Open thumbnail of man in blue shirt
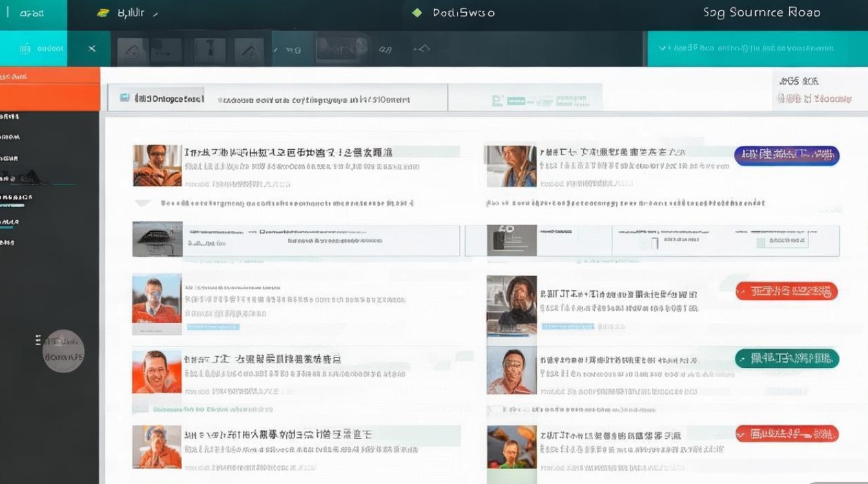Image resolution: width=868 pixels, height=484 pixels. click(511, 166)
